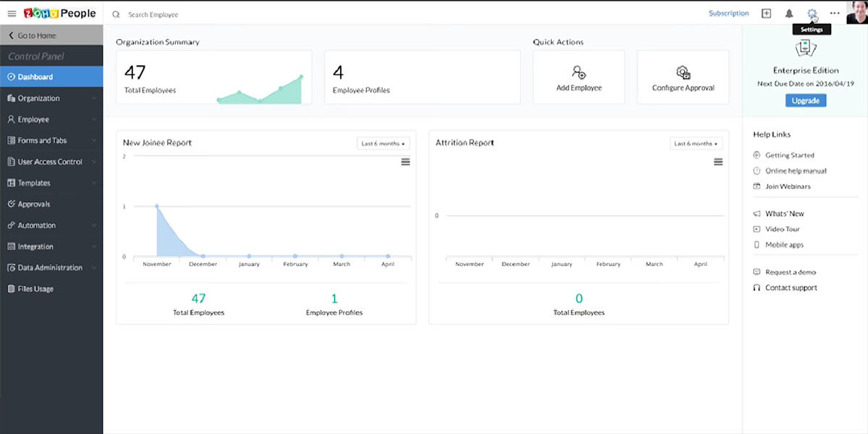Open the Subscription link
868x434 pixels.
click(728, 14)
